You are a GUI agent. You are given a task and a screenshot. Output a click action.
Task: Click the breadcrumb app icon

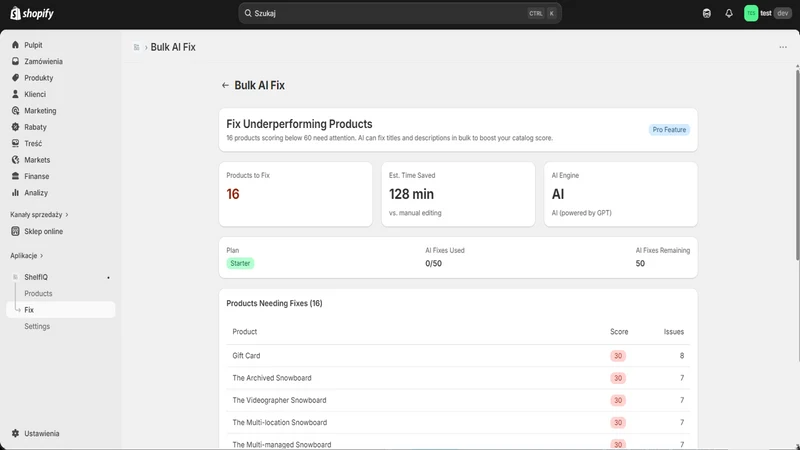point(136,47)
